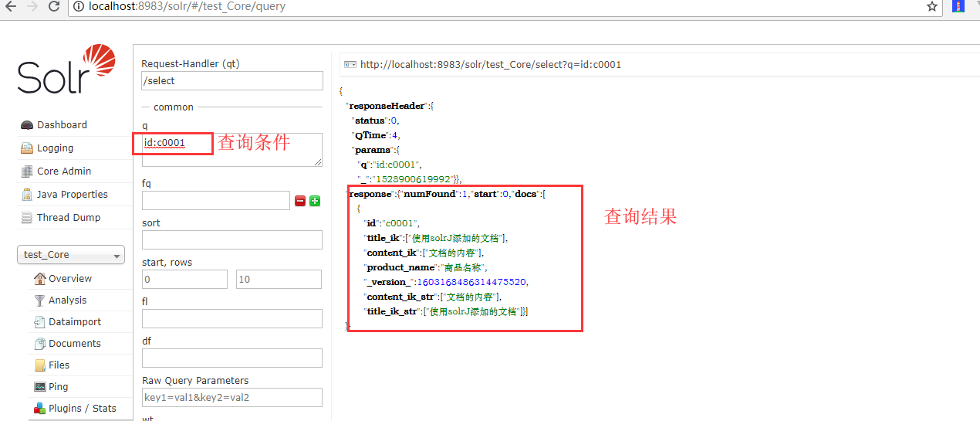Image resolution: width=980 pixels, height=421 pixels.
Task: Bookmark this page with the star icon
Action: (x=932, y=7)
